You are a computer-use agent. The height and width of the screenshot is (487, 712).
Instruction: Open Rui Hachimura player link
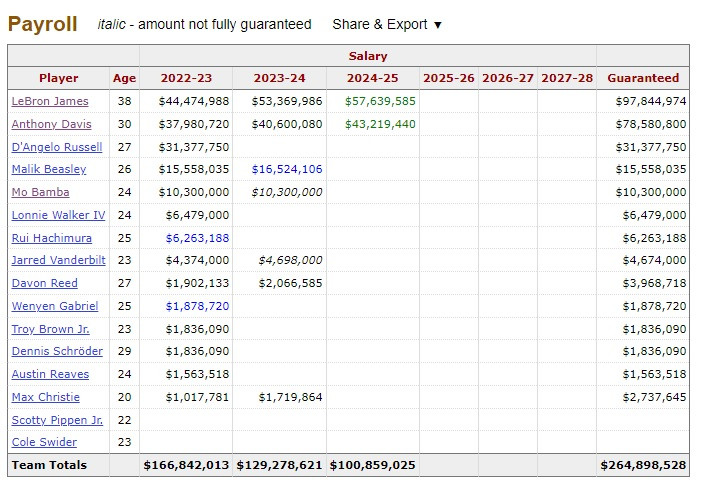(x=52, y=238)
